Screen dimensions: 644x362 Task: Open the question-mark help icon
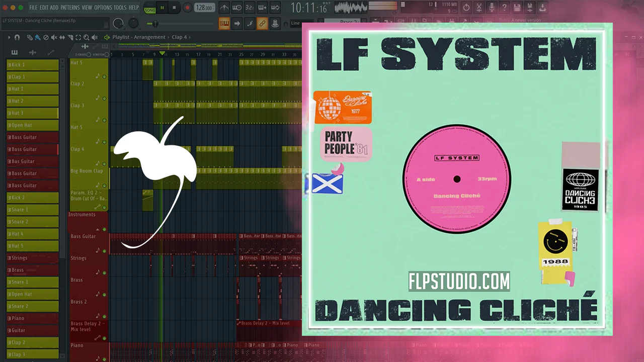[504, 8]
